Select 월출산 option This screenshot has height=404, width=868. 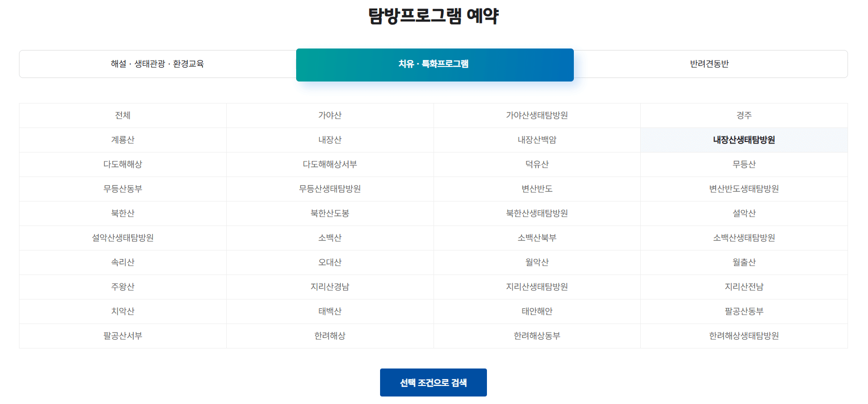tap(744, 262)
